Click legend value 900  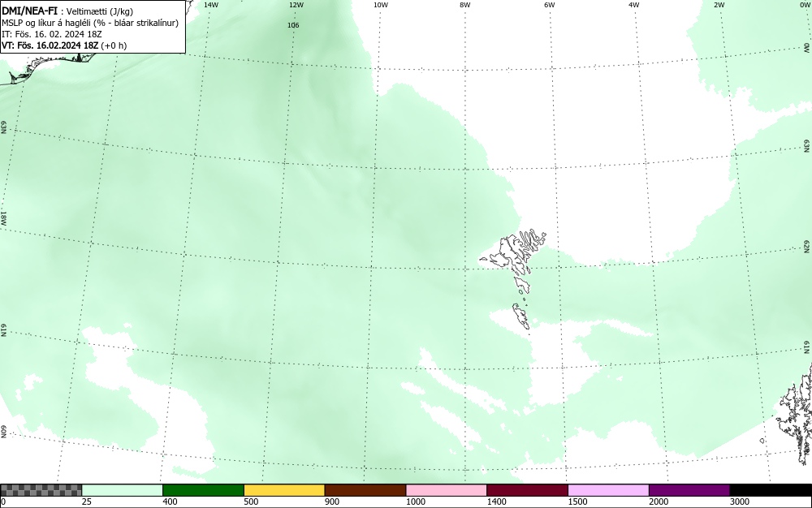[x=332, y=502]
